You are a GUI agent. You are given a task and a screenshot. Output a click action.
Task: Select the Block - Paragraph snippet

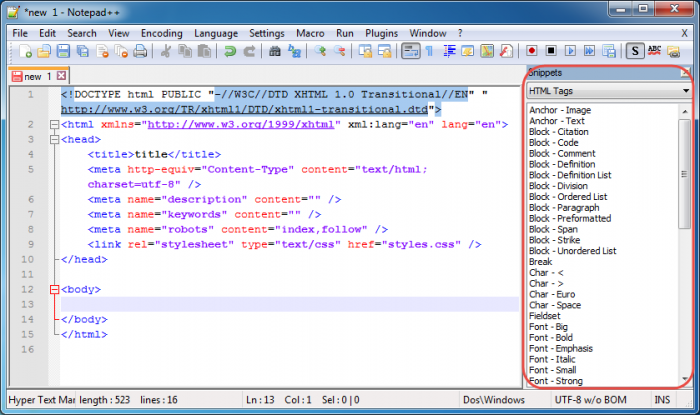pos(564,207)
